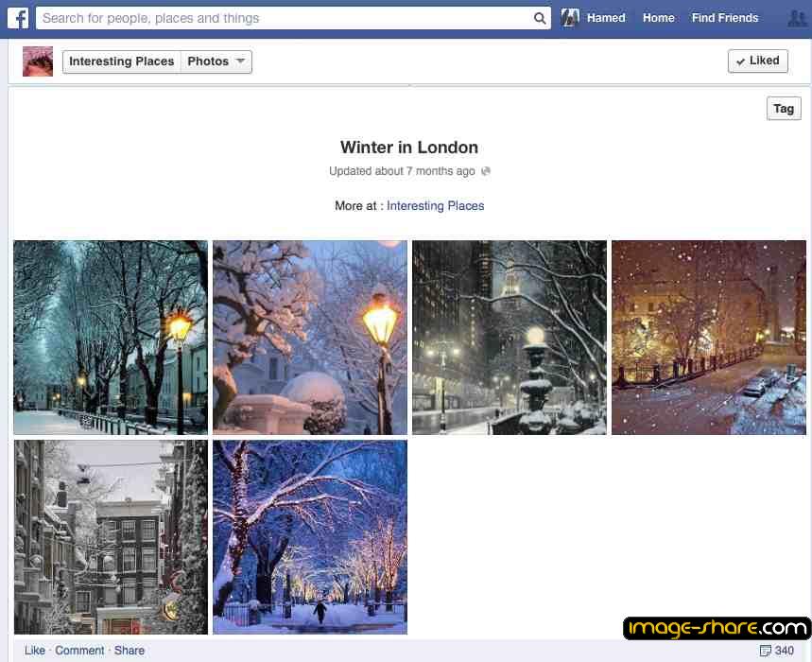Click the Comment link under the album
Screen dimensions: 812x662
[x=79, y=651]
